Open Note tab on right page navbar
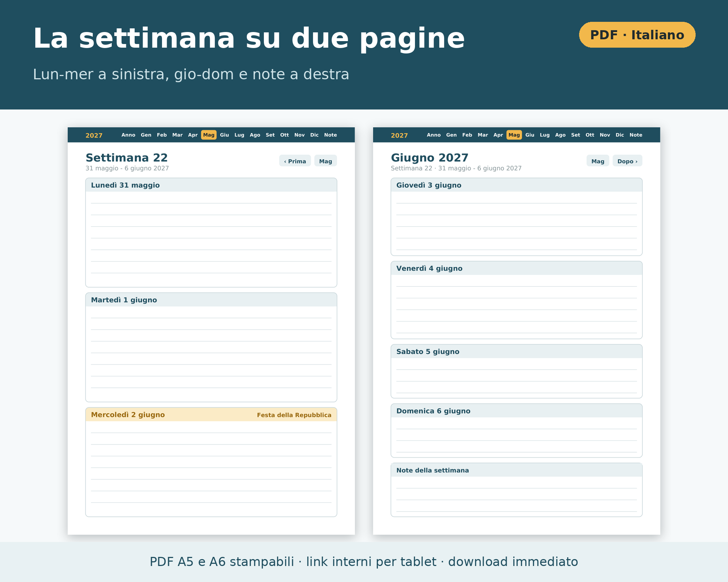 [x=636, y=135]
